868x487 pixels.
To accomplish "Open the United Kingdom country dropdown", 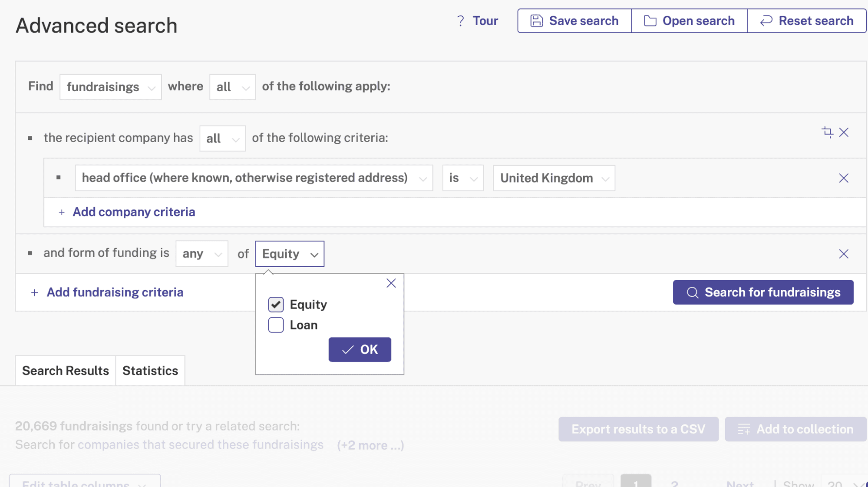I will [554, 178].
